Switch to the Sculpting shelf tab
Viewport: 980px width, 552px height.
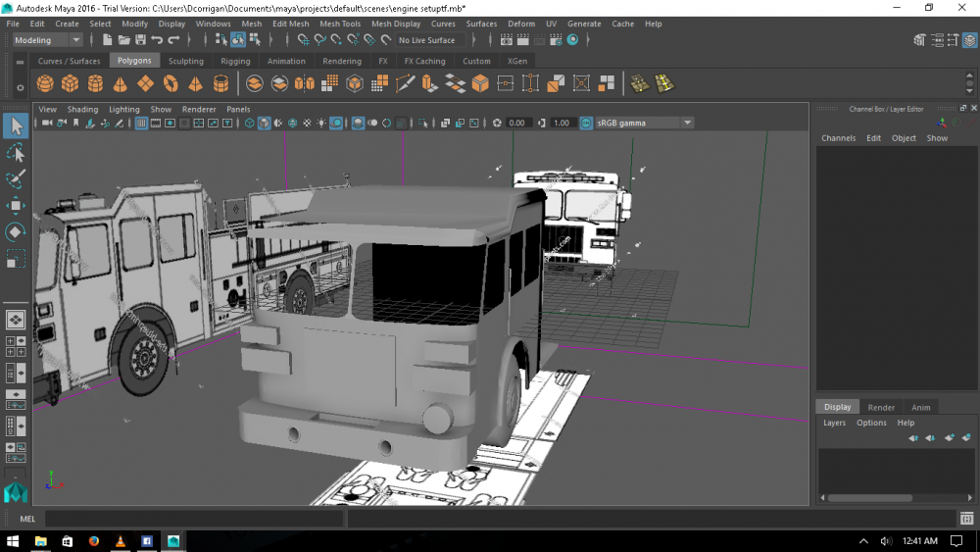click(185, 61)
